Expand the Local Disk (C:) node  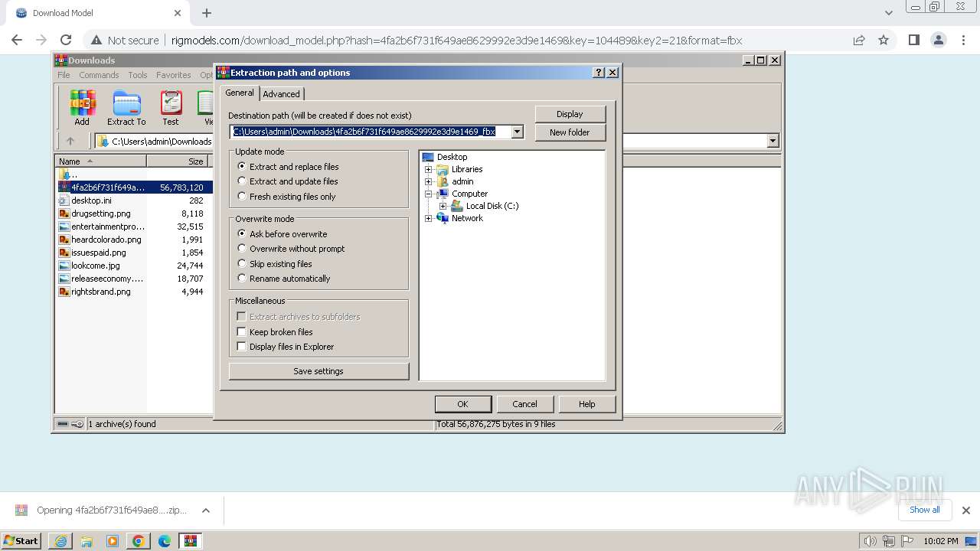443,206
